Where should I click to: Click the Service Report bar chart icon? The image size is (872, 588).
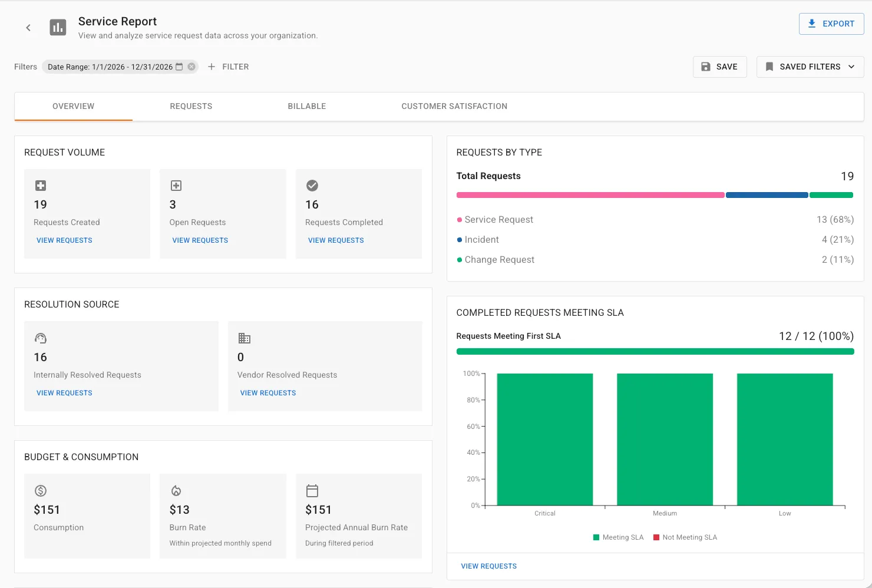tap(58, 27)
